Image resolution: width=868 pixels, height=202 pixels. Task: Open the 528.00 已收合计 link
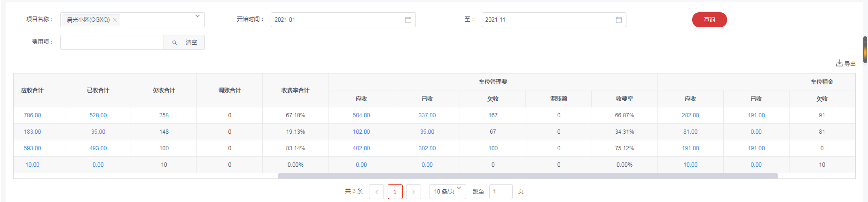coord(98,115)
